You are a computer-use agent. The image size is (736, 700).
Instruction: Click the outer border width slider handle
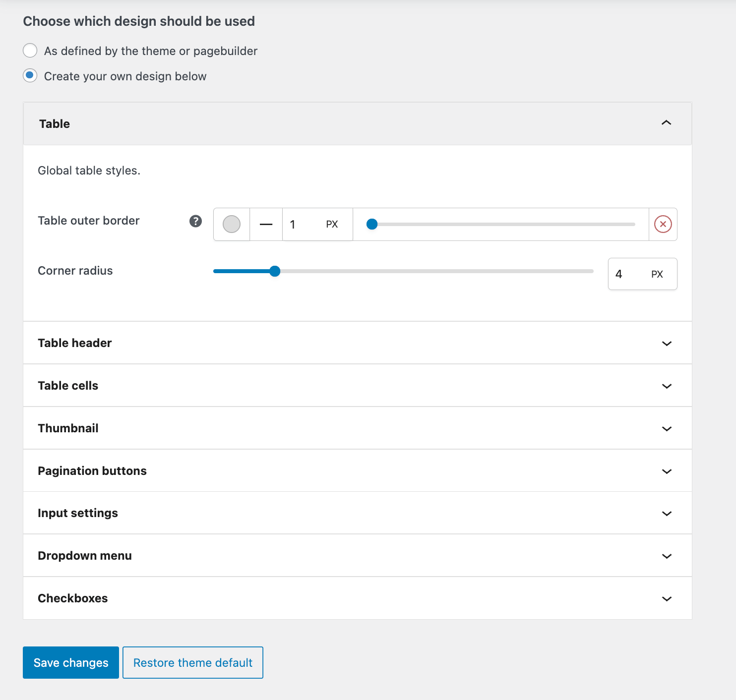[x=372, y=225]
